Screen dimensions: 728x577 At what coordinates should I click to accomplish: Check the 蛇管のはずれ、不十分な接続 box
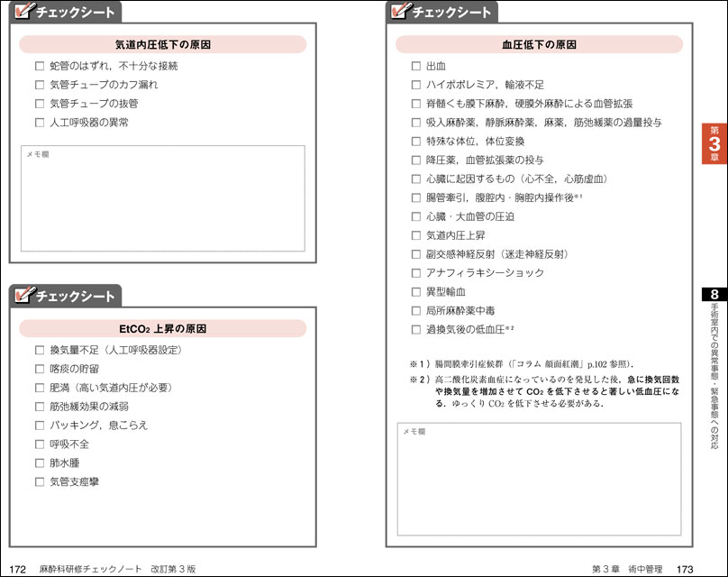40,66
